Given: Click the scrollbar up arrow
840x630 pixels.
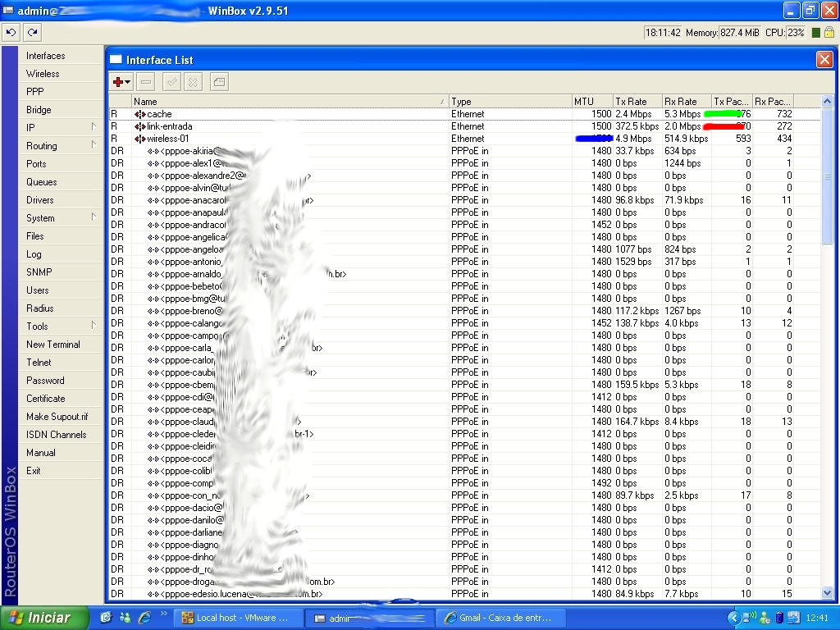Looking at the screenshot, I should (x=827, y=101).
